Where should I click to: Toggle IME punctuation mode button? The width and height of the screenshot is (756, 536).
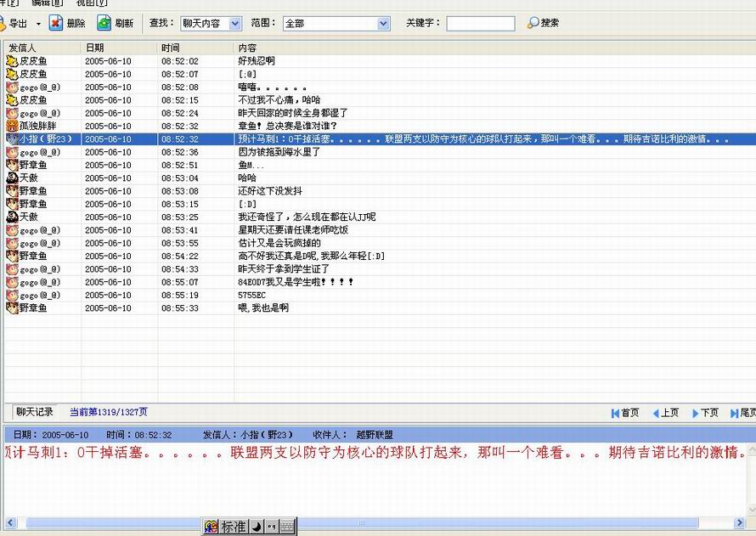tap(271, 528)
